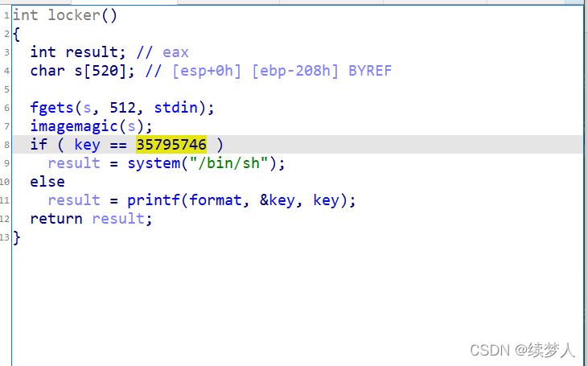Click the s argument in fgets
588x366 pixels.
coord(87,108)
